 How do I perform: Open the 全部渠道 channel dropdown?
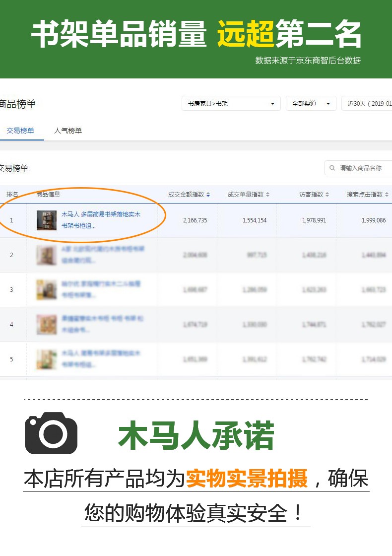click(x=311, y=104)
